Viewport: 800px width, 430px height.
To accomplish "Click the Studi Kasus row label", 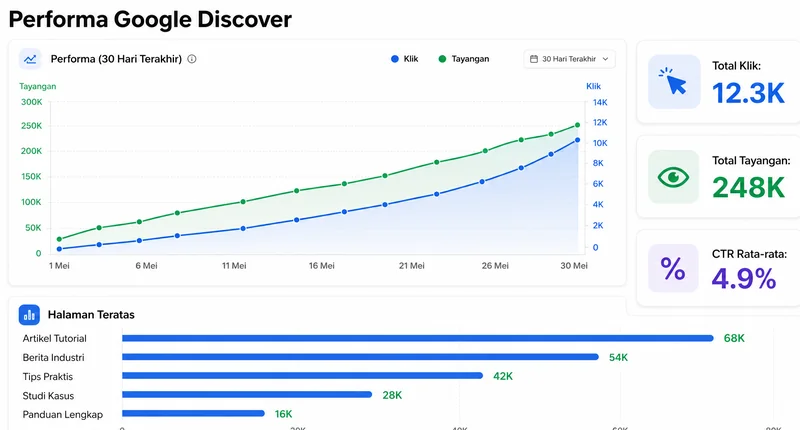I will (48, 396).
